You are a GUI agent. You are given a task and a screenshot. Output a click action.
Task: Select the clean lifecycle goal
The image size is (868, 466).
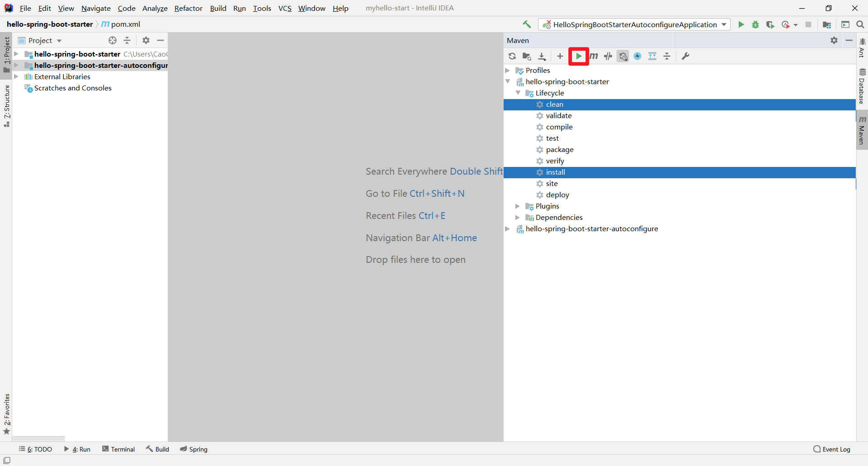pyautogui.click(x=679, y=105)
